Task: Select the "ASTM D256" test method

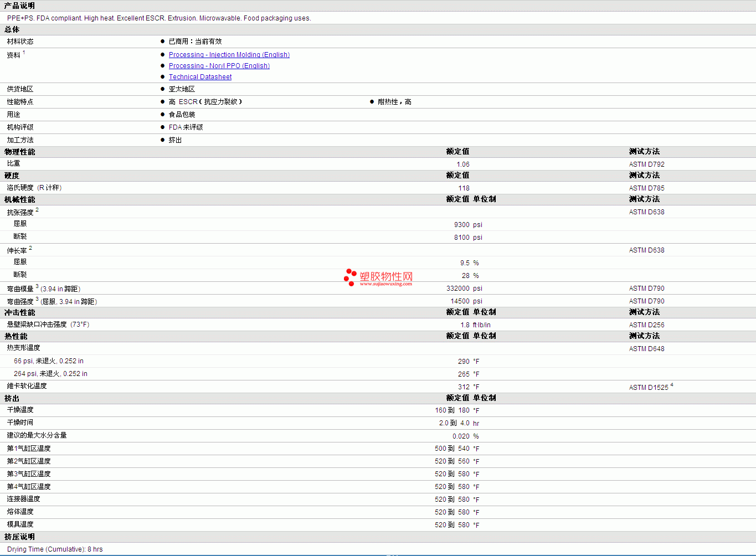Action: coord(647,325)
